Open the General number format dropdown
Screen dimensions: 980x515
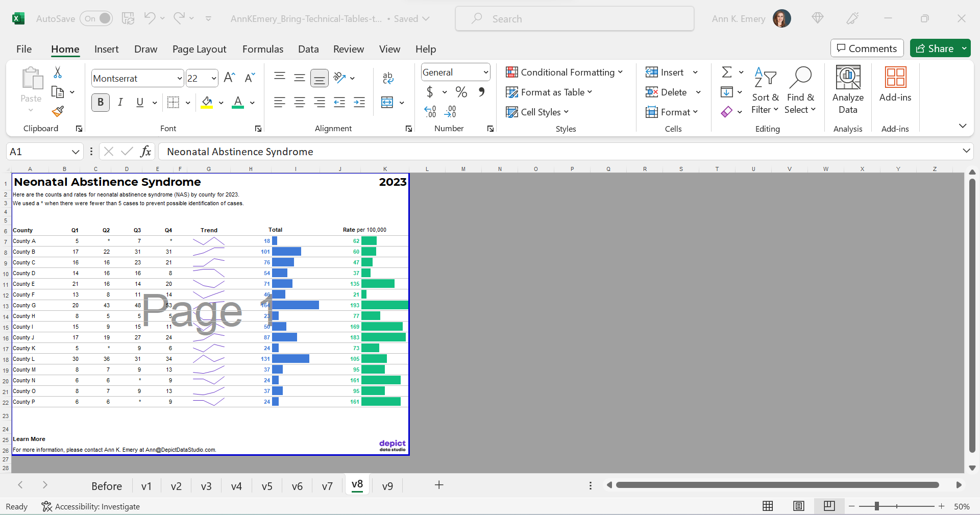[486, 72]
